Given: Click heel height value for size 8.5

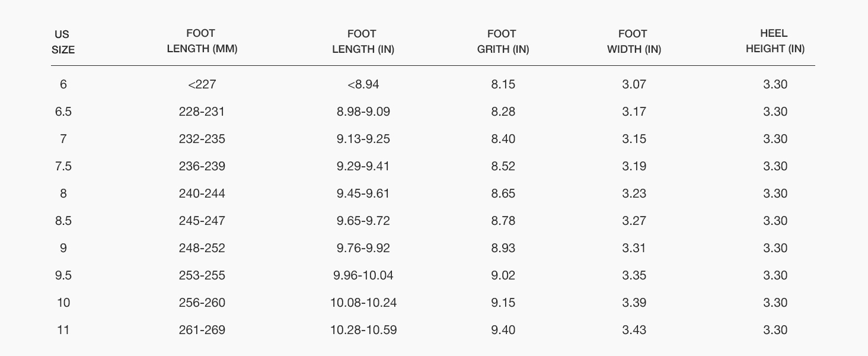Looking at the screenshot, I should point(774,221).
